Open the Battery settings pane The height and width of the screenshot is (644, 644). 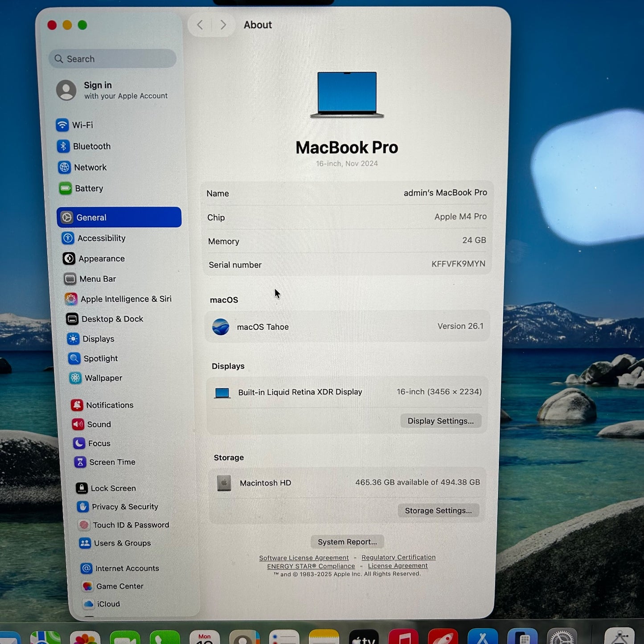pos(89,189)
